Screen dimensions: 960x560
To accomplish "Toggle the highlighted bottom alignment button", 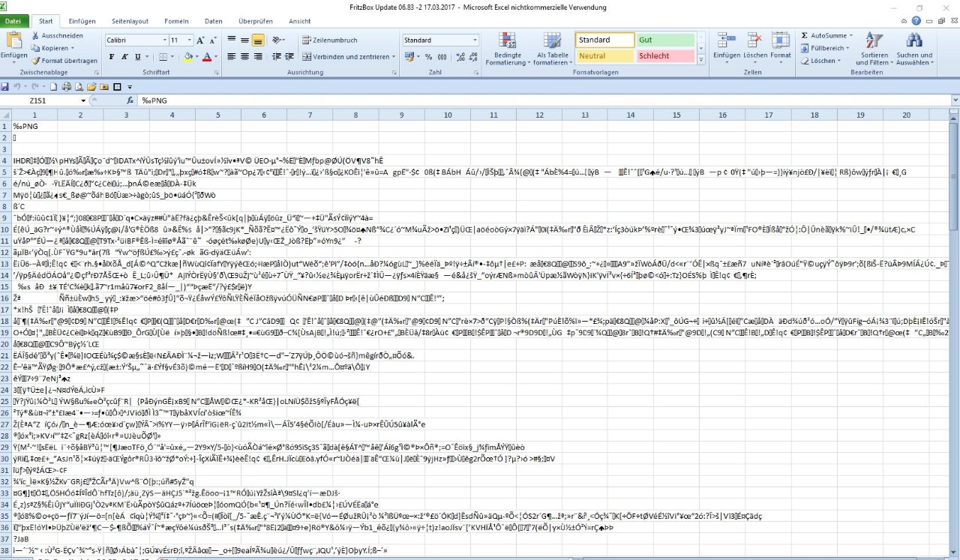I will [x=258, y=40].
